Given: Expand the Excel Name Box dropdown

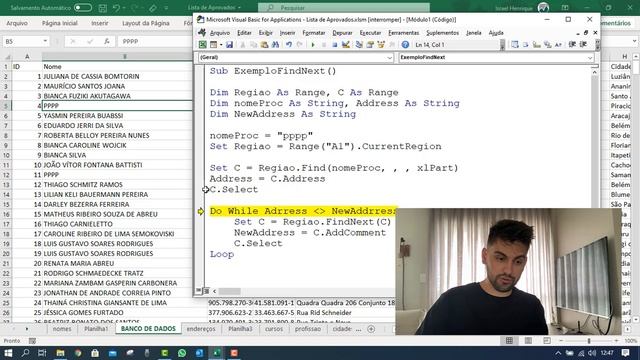Looking at the screenshot, I should [45, 41].
